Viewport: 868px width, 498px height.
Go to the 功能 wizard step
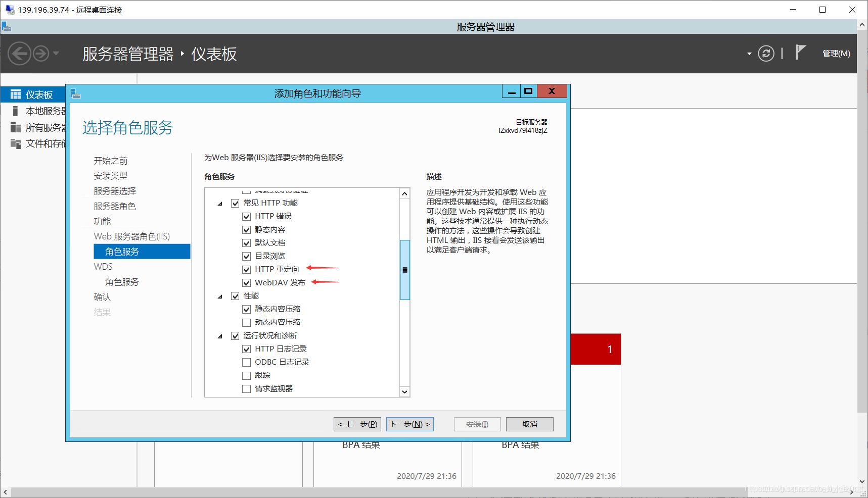point(102,221)
